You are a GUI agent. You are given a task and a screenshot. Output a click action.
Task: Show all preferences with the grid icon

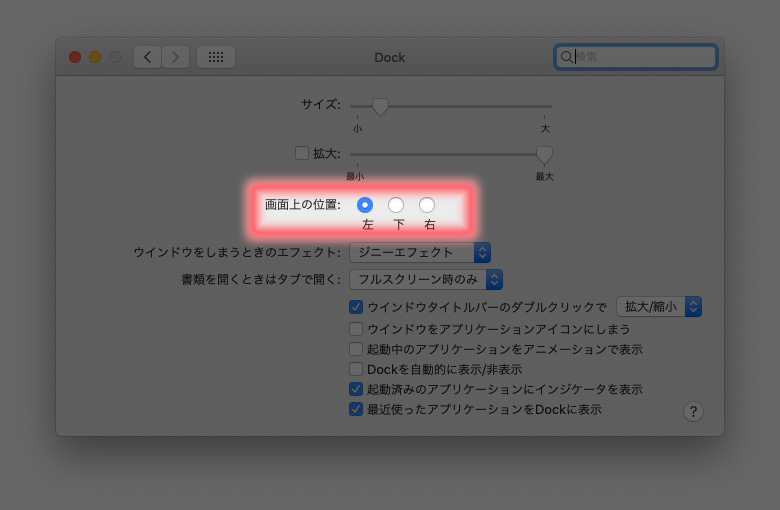click(x=216, y=57)
